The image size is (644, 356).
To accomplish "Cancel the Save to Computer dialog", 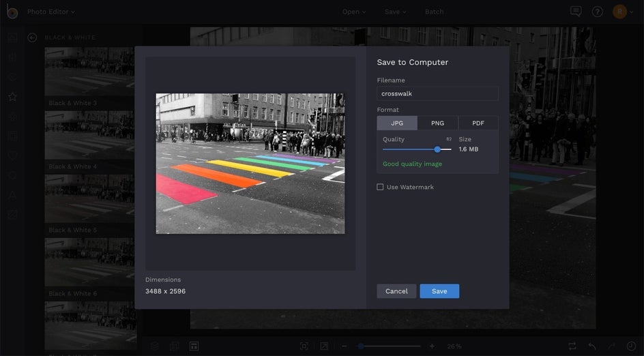I will [396, 291].
